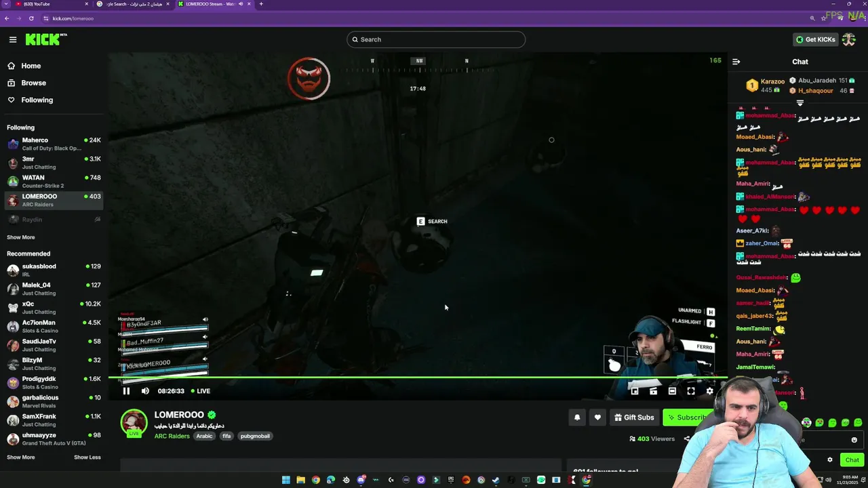Go back in browser history

[x=7, y=18]
